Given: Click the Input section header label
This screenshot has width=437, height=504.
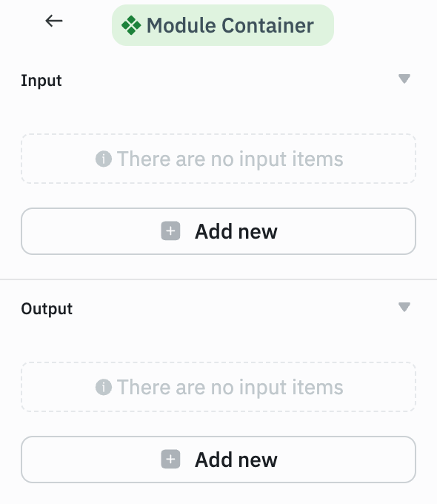Looking at the screenshot, I should [x=41, y=80].
